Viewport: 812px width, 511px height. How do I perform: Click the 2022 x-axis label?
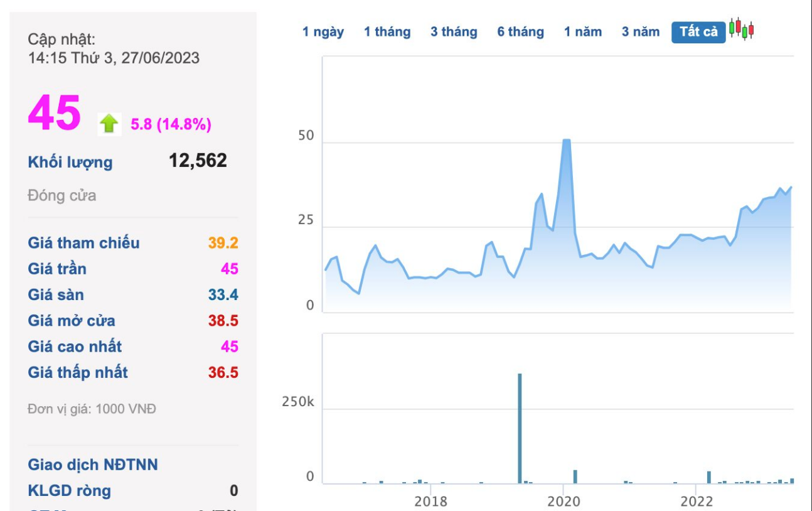[697, 501]
